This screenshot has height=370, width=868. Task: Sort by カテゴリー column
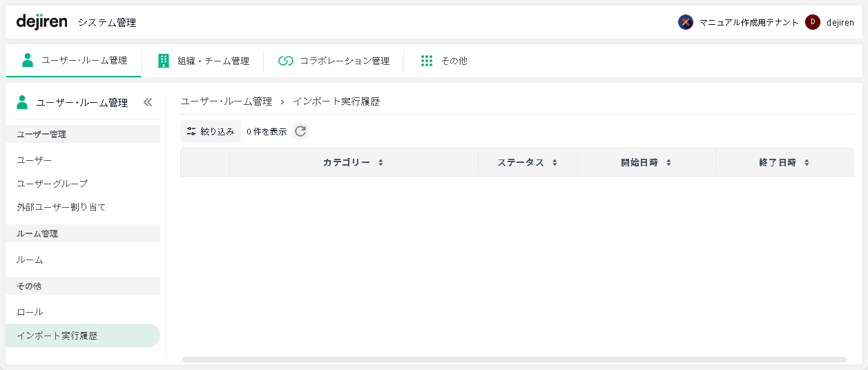(353, 163)
